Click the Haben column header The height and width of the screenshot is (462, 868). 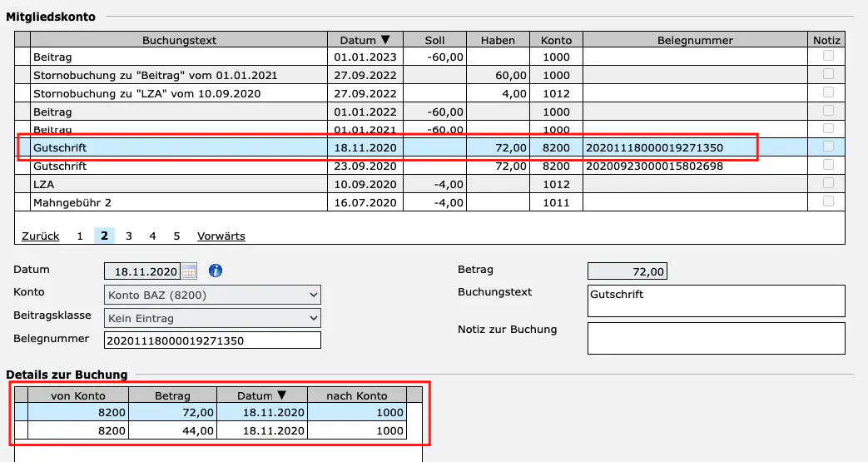[498, 40]
